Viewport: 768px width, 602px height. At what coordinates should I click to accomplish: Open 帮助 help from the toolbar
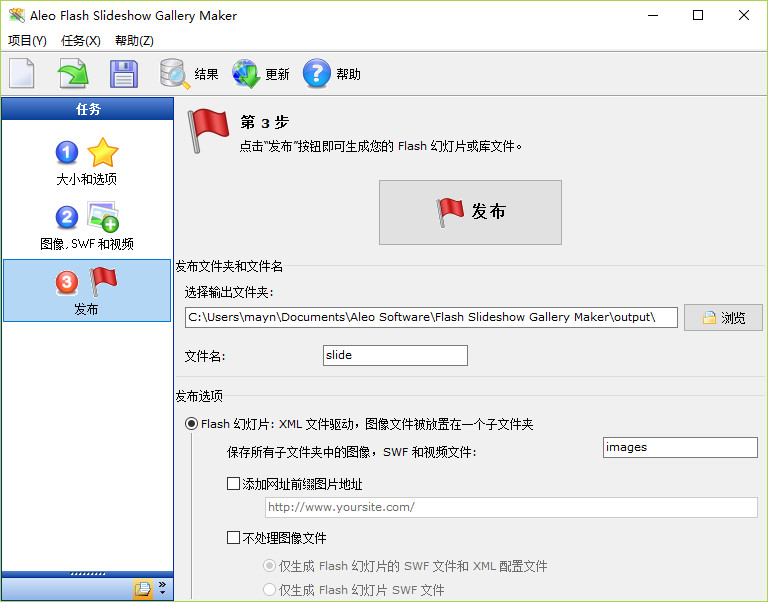(332, 73)
